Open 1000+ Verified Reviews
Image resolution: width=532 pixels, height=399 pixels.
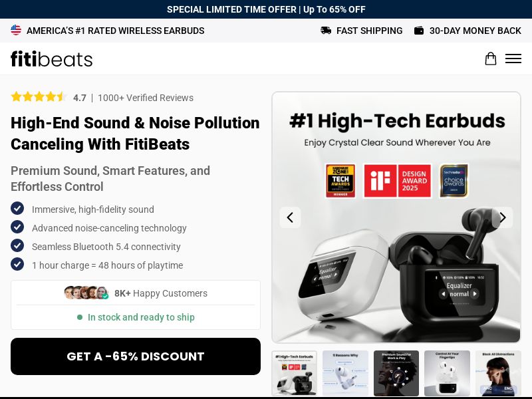coord(145,98)
